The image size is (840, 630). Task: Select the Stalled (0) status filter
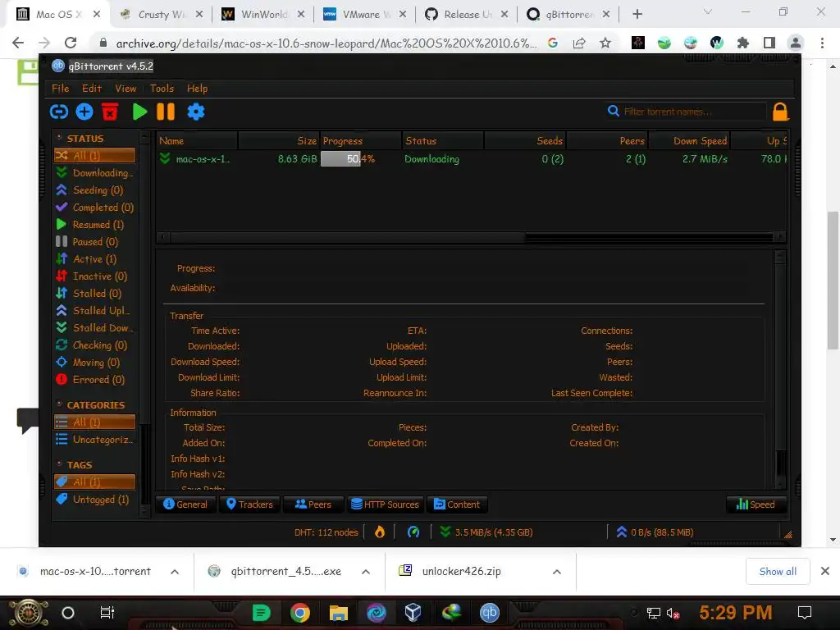click(95, 293)
